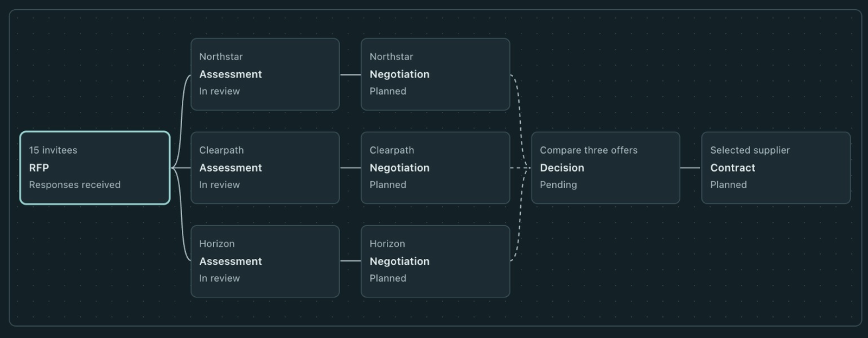Select the Northstar Negotiation node
This screenshot has width=868, height=338.
436,74
